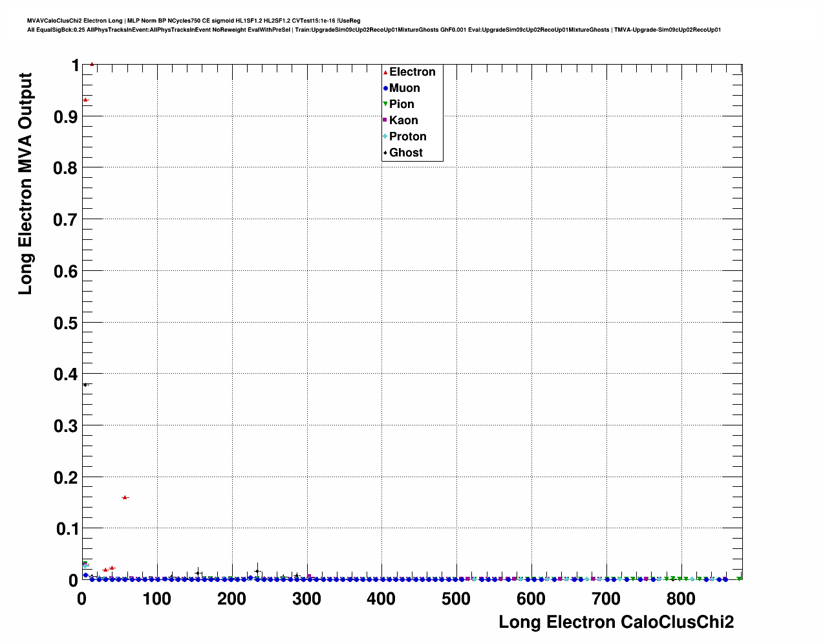
Task: Click the 'Electron' legend label text
Action: [x=412, y=72]
